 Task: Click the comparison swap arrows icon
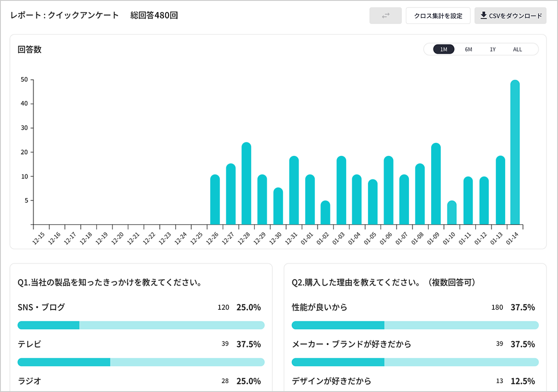[x=385, y=15]
